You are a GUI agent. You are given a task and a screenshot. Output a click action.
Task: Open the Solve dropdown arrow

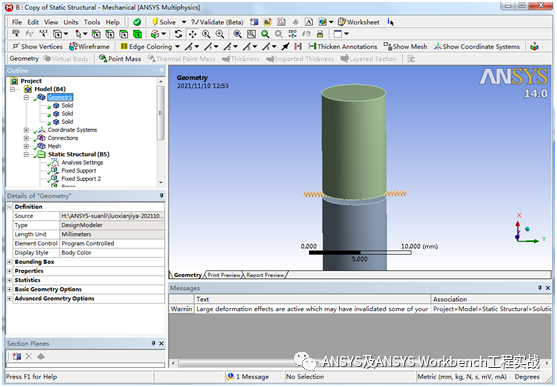click(184, 22)
